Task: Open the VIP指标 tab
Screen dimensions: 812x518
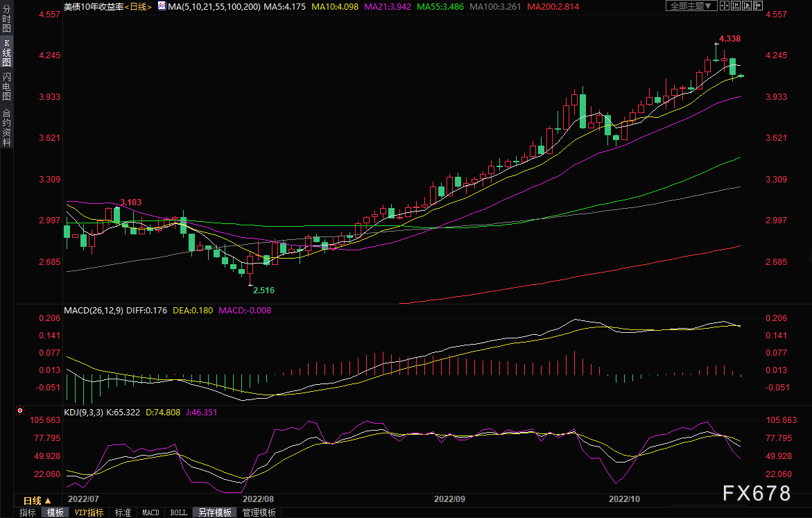Action: click(x=89, y=512)
